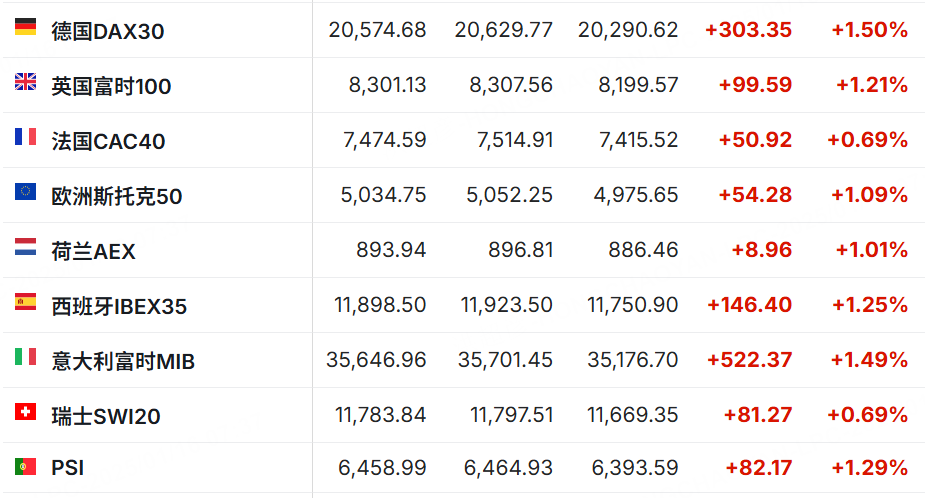This screenshot has width=925, height=498.
Task: Select the 意大利富时MIB index name
Action: [x=123, y=361]
